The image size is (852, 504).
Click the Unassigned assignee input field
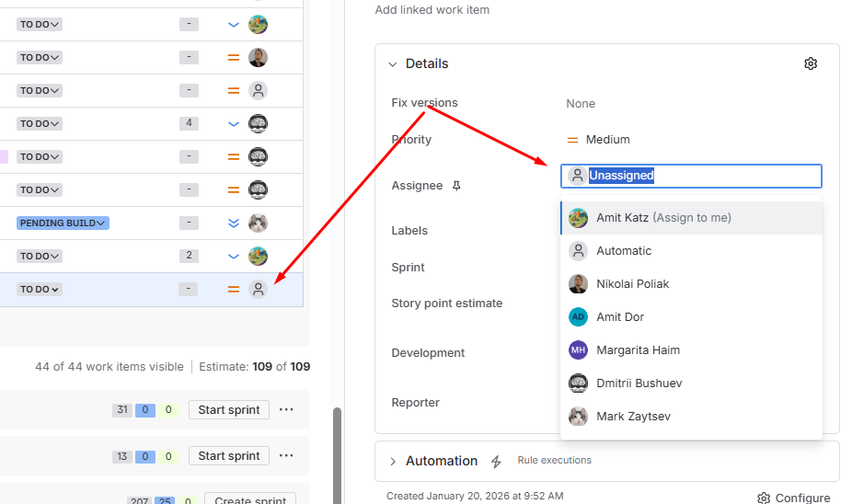click(x=691, y=176)
